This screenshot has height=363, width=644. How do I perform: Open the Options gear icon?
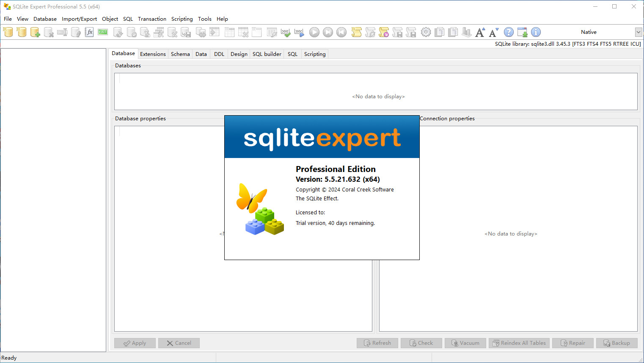tap(426, 32)
